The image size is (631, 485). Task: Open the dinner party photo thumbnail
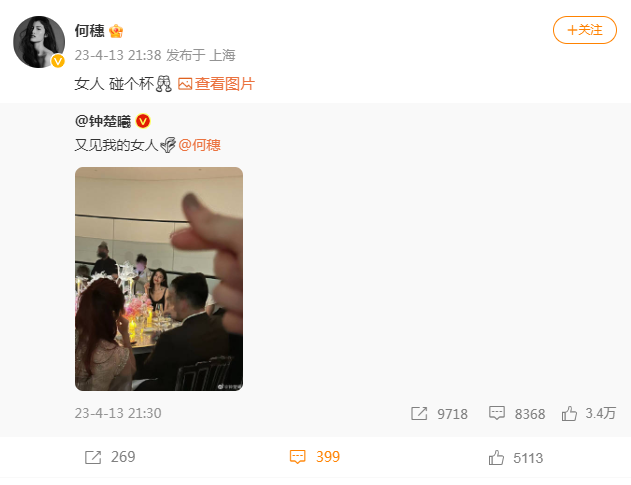[x=159, y=279]
